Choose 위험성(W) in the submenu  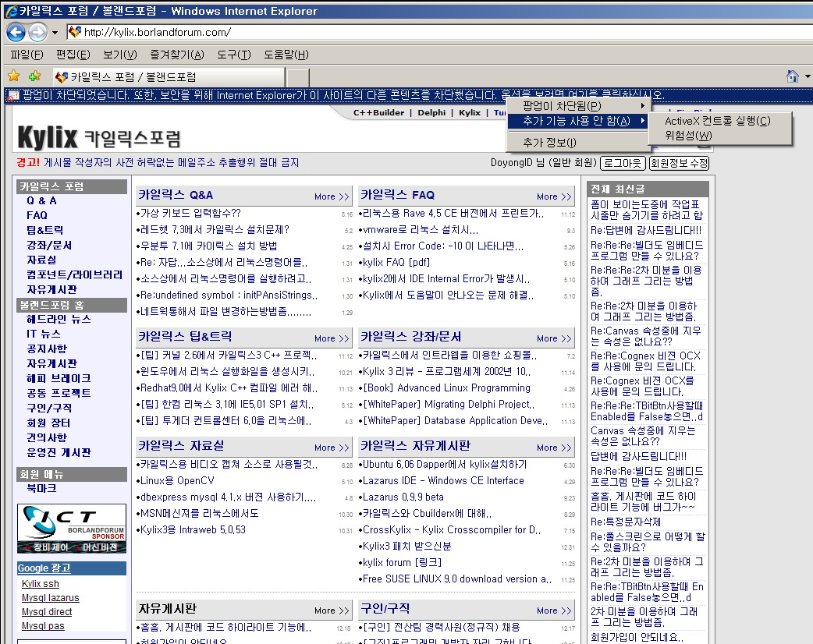point(688,136)
